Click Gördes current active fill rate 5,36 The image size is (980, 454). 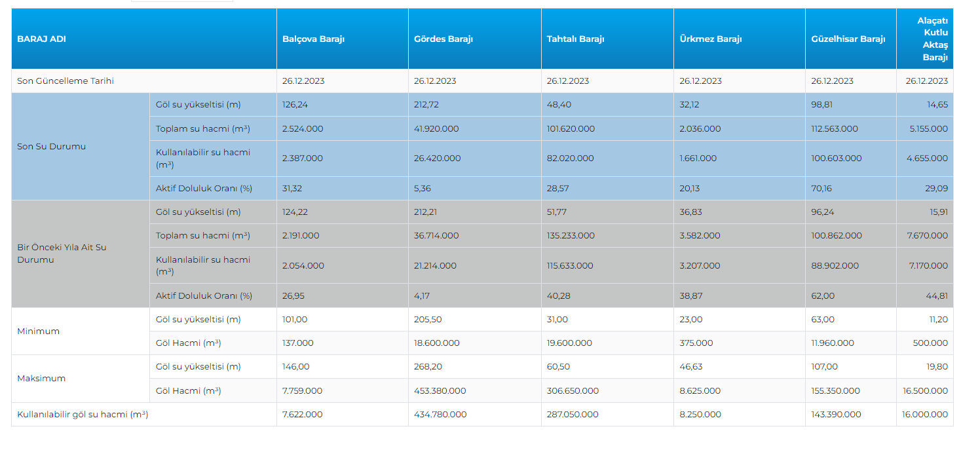[x=423, y=189]
